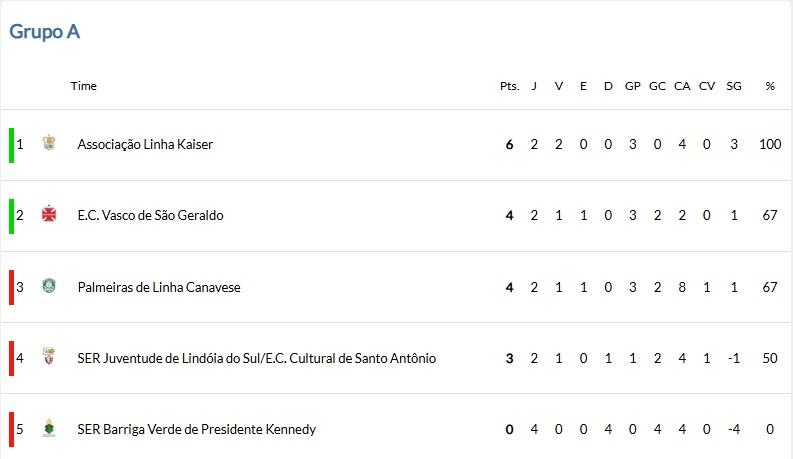Click the green qualification bar beside rank 1
The height and width of the screenshot is (459, 793).
(x=11, y=145)
